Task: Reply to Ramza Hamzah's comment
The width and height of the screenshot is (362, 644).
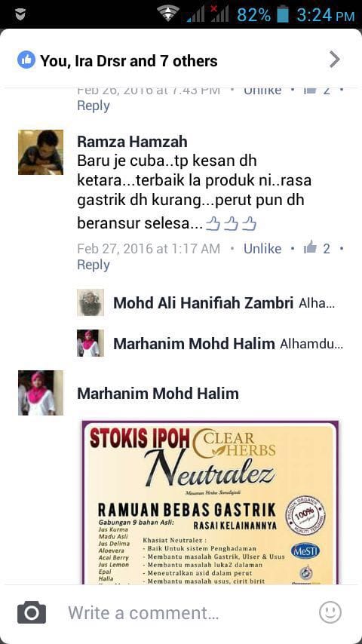Action: (x=94, y=265)
